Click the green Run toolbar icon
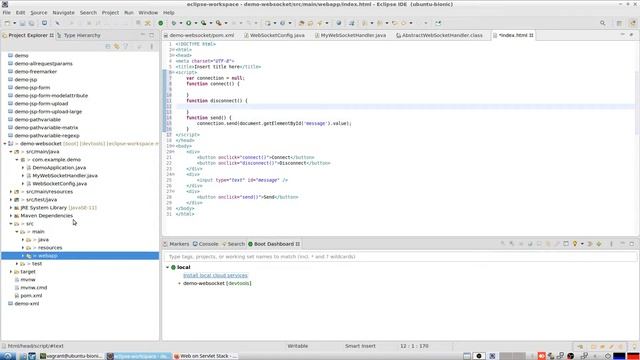The image size is (640, 360). tap(189, 23)
